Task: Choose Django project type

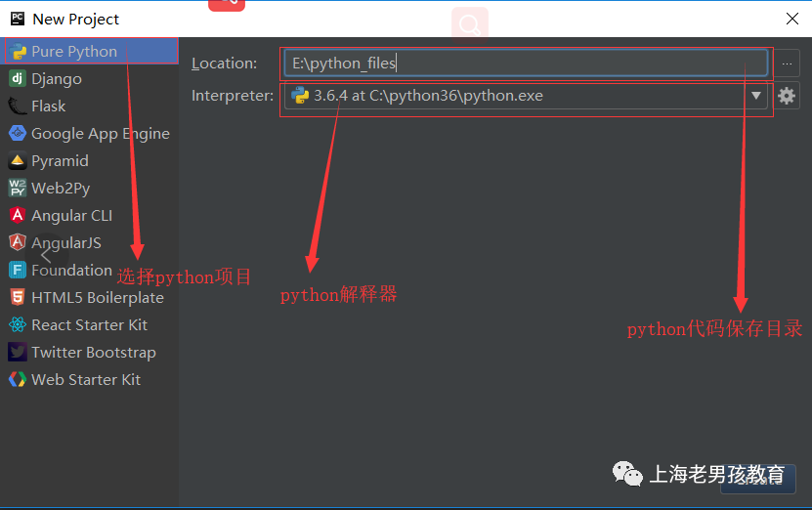Action: [90, 79]
